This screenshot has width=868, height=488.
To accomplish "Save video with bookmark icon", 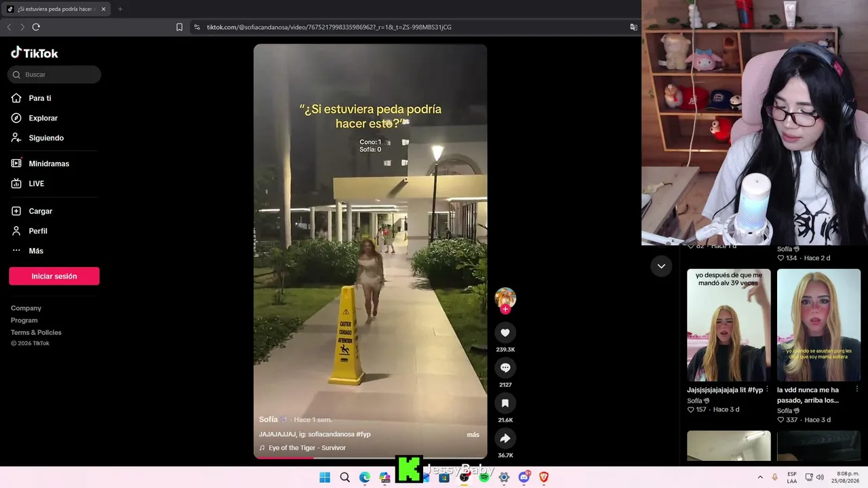I will 505,403.
